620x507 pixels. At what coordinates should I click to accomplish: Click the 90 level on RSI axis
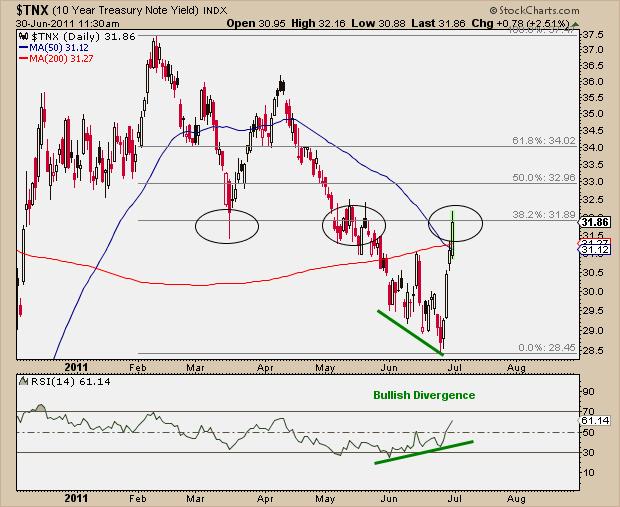tap(589, 392)
